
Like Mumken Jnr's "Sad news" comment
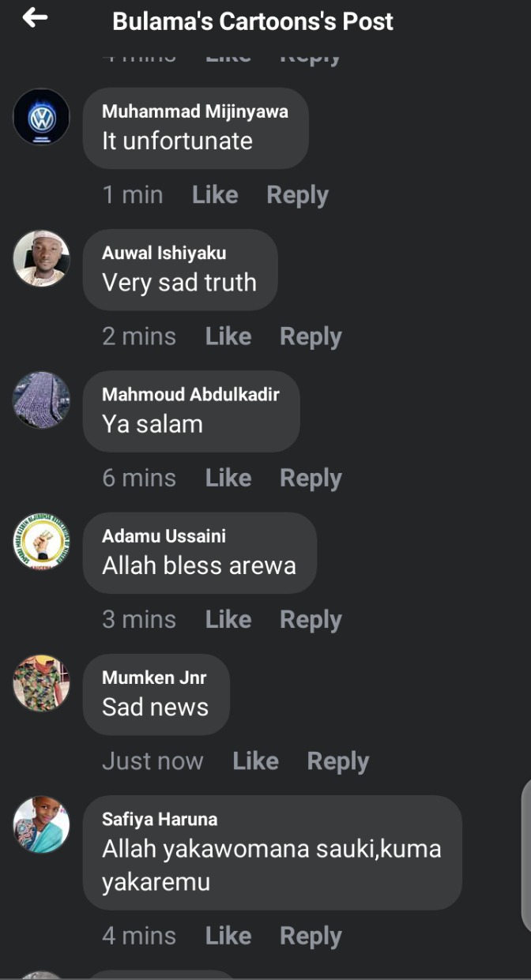[x=255, y=761]
